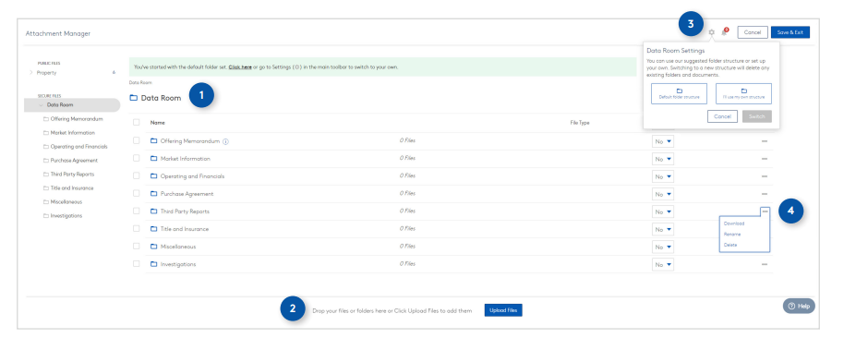
Task: Choose Rename from the context menu
Action: [x=732, y=235]
